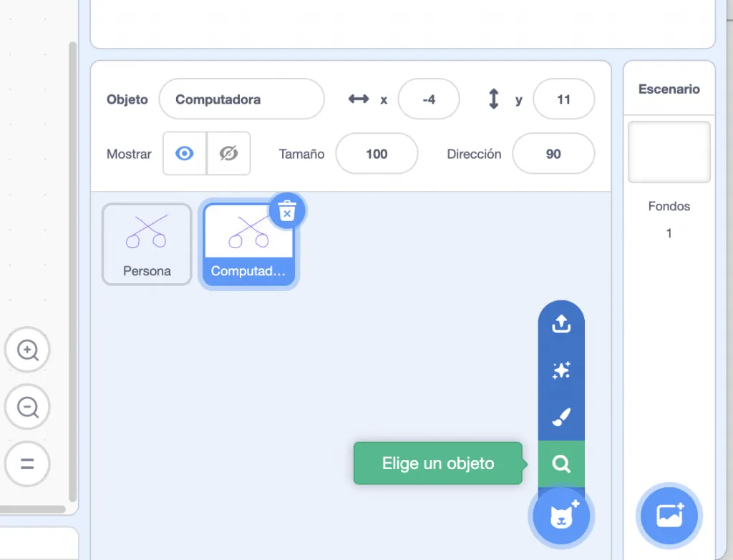Click the x position field
Screen dimensions: 733x560
pos(428,99)
